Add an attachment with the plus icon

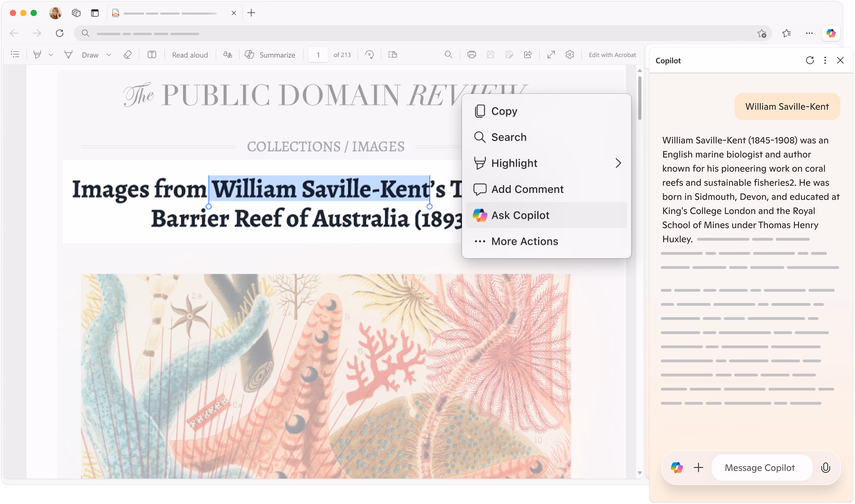tap(698, 468)
